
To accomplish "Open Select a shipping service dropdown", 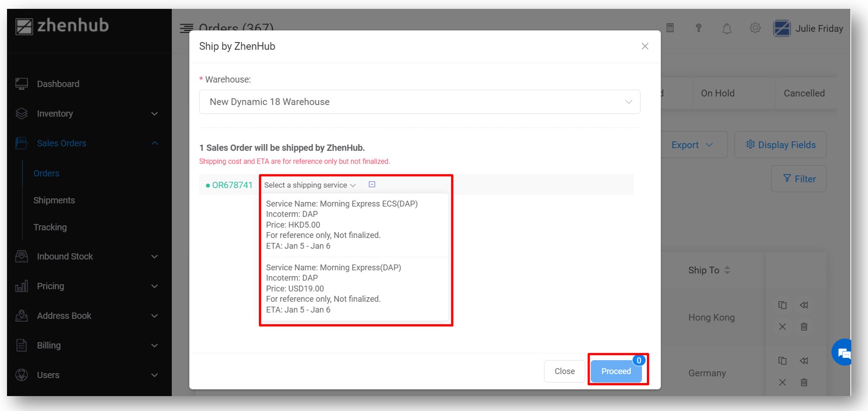I will 310,185.
